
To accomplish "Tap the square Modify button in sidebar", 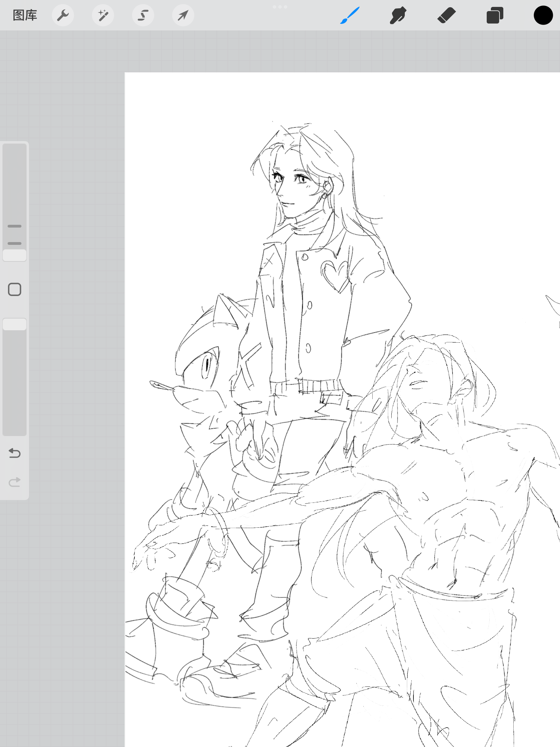I will [15, 289].
